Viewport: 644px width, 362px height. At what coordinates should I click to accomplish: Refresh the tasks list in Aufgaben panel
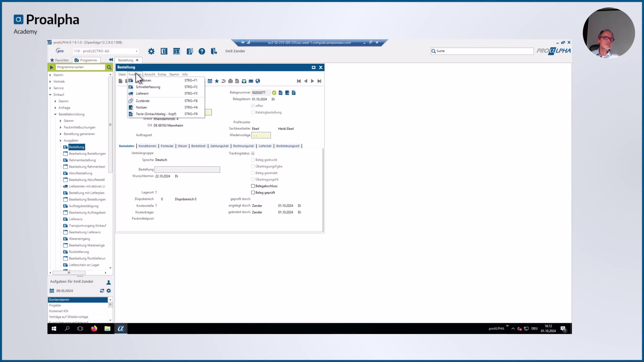tap(102, 291)
